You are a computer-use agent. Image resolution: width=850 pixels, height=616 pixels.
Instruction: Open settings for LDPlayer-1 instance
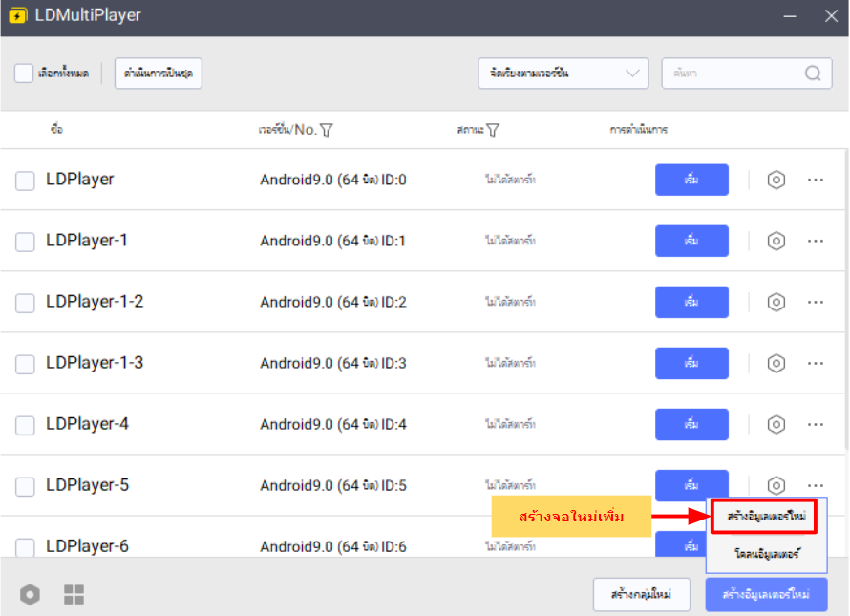[x=776, y=241]
